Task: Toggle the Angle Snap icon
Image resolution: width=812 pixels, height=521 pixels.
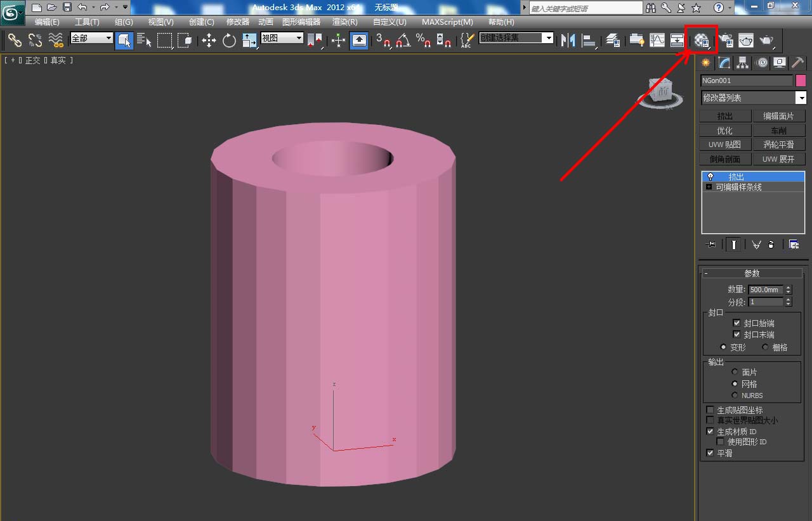Action: pyautogui.click(x=403, y=40)
